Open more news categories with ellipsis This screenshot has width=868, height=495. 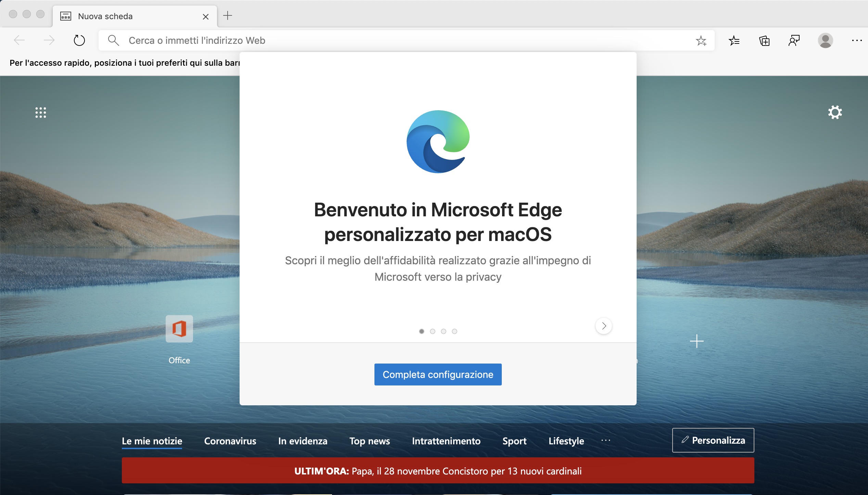pyautogui.click(x=606, y=441)
